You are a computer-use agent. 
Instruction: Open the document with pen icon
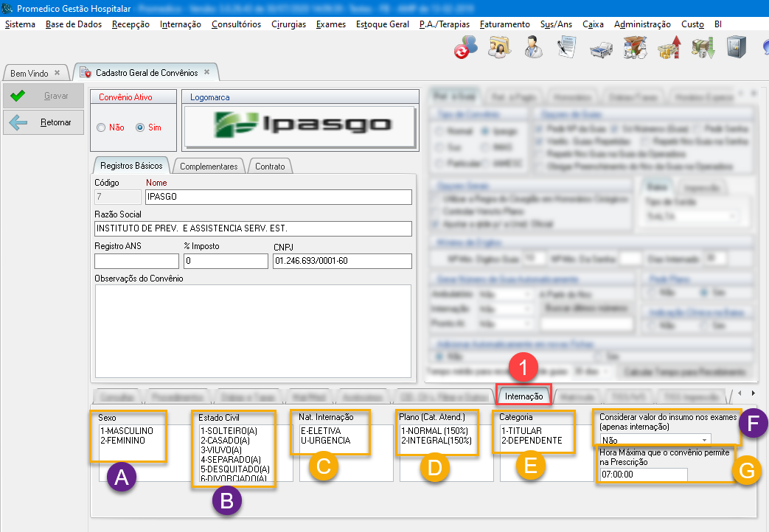coord(566,48)
